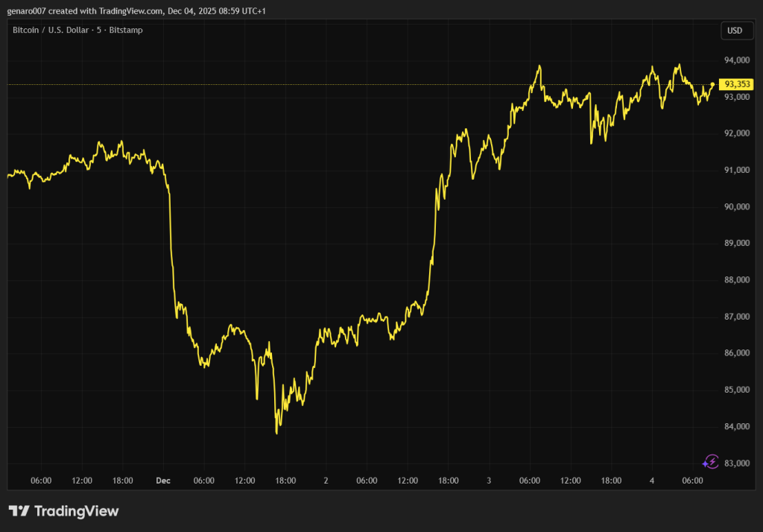This screenshot has height=532, width=763.
Task: Click the yellow 93,353 current price label
Action: (737, 84)
